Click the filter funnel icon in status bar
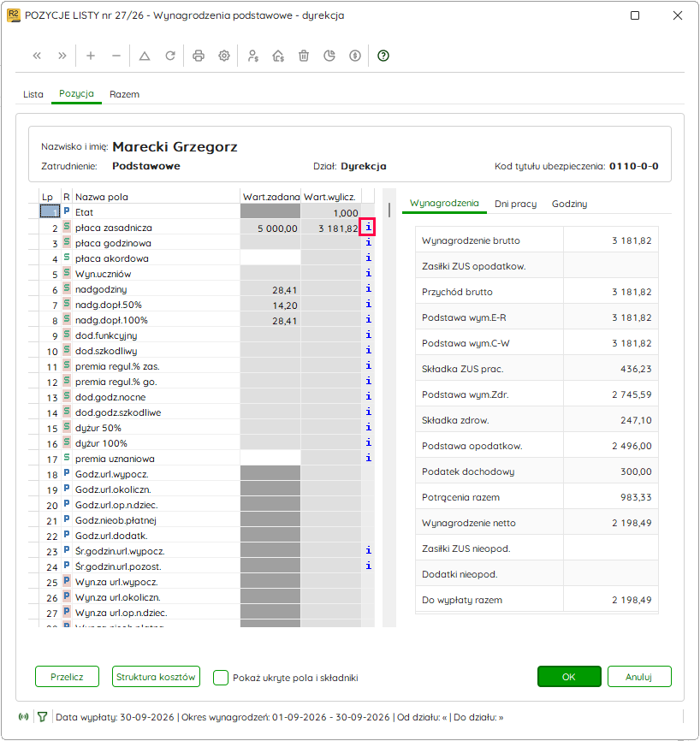The image size is (700, 741). tap(43, 717)
